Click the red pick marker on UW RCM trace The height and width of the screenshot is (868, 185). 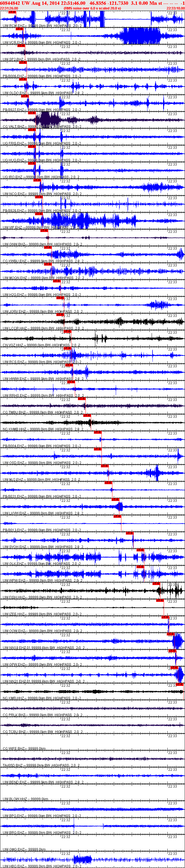click(12, 12)
